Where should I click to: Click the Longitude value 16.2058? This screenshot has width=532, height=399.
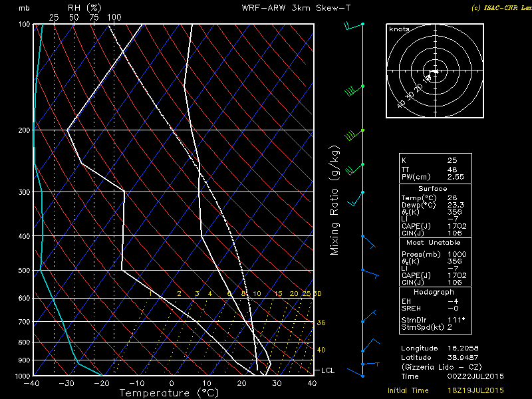pos(463,348)
